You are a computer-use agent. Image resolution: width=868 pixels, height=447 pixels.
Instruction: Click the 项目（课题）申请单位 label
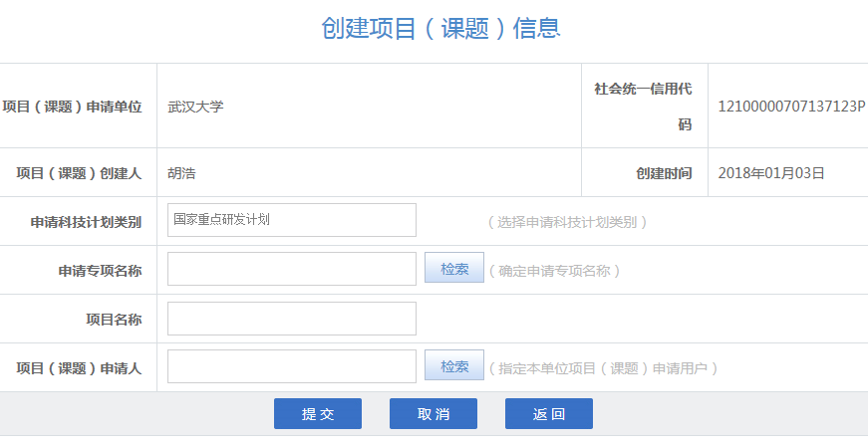click(x=72, y=107)
